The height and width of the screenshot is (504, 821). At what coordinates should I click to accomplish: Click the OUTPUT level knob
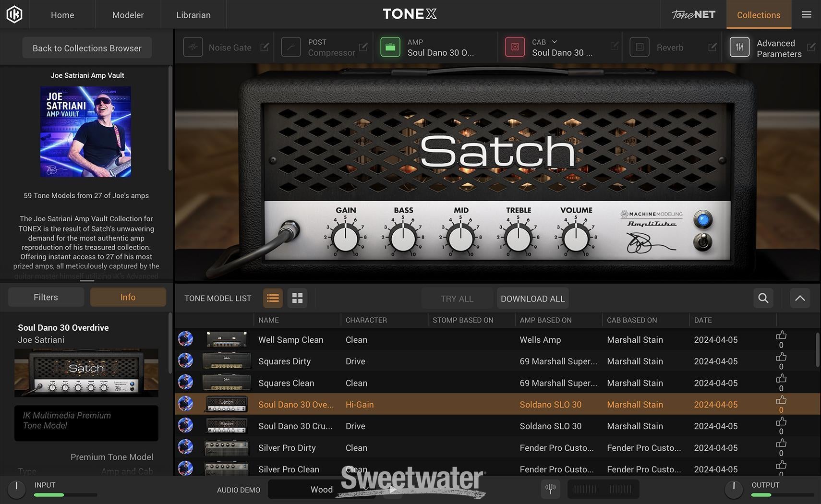click(x=734, y=489)
